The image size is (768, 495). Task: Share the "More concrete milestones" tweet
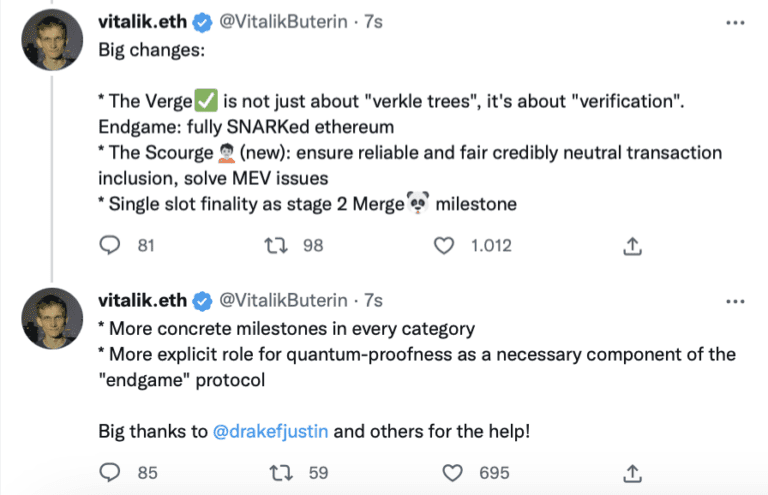(631, 472)
